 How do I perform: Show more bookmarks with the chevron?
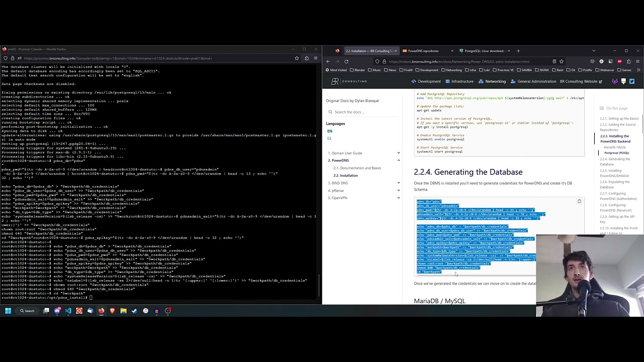click(638, 70)
